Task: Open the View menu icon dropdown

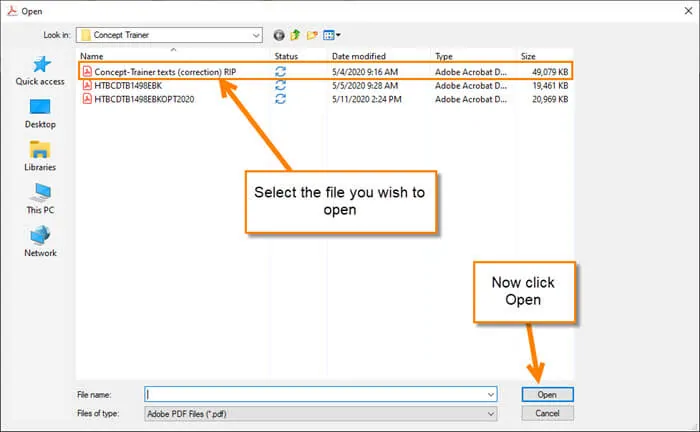Action: tap(331, 35)
